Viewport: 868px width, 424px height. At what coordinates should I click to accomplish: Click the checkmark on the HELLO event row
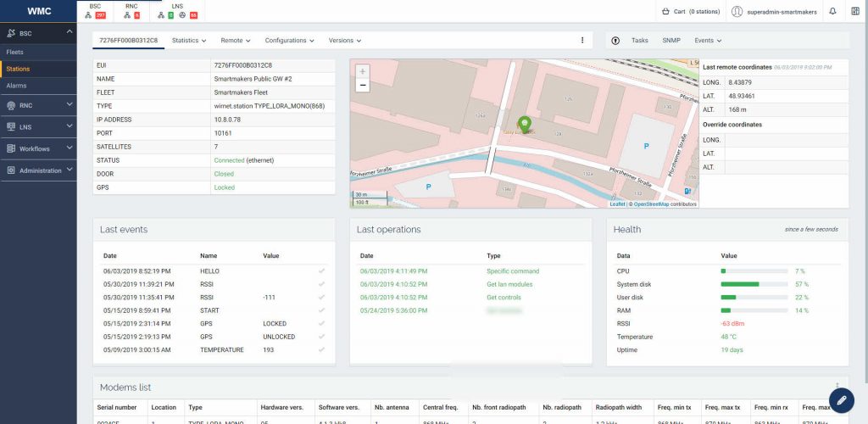click(321, 271)
